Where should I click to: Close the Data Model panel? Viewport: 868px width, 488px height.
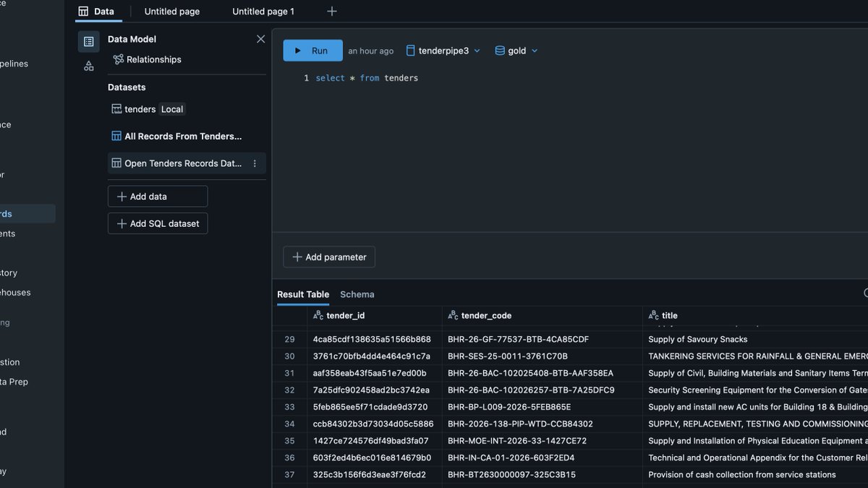pyautogui.click(x=261, y=39)
